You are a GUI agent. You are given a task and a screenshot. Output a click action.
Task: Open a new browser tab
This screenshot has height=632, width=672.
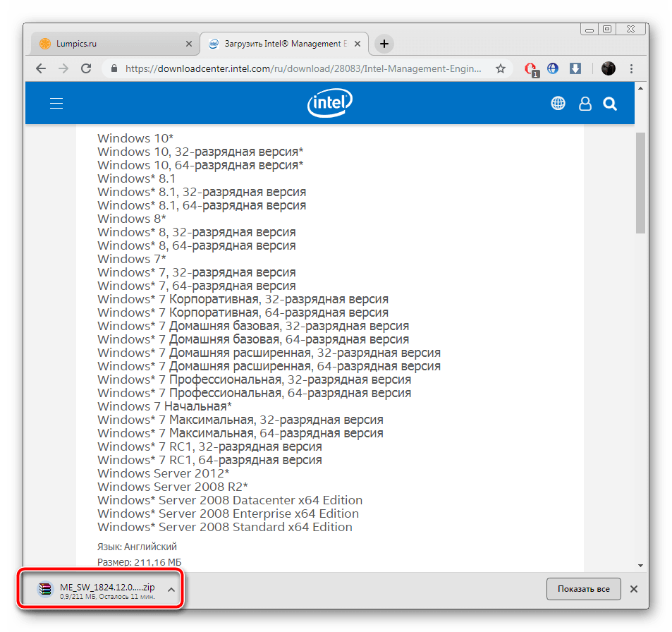pos(384,44)
